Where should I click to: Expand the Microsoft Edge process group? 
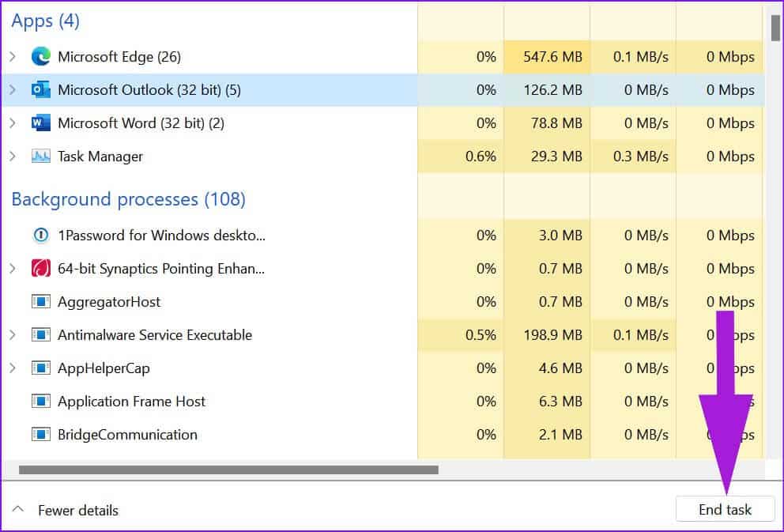[x=13, y=56]
